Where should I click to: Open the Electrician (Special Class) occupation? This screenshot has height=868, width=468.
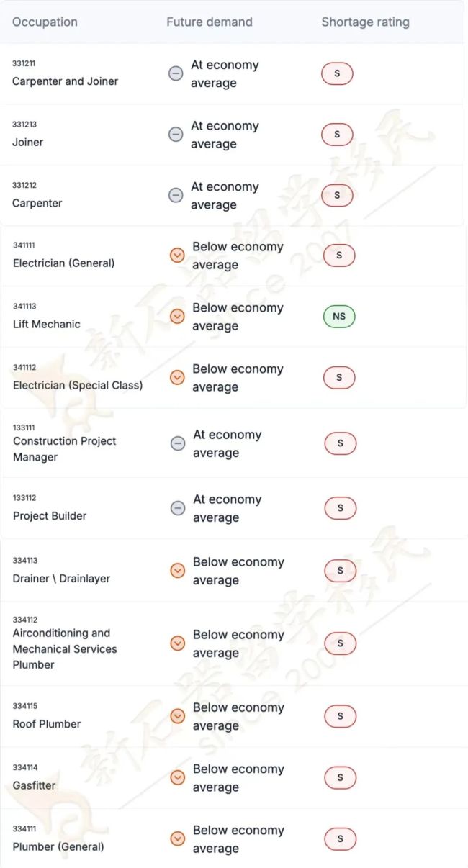pyautogui.click(x=78, y=385)
